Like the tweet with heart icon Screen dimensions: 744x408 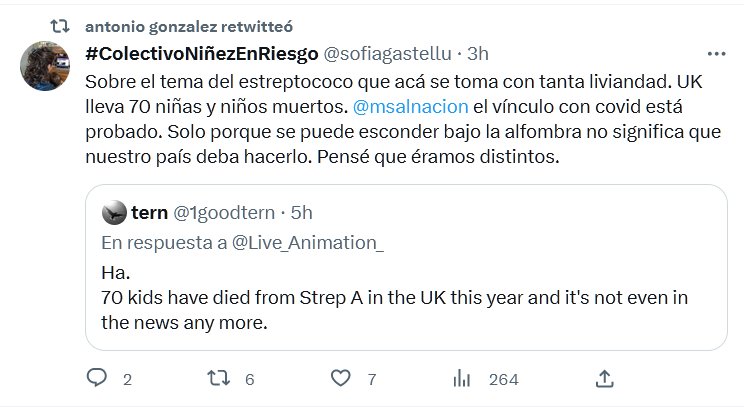(341, 379)
